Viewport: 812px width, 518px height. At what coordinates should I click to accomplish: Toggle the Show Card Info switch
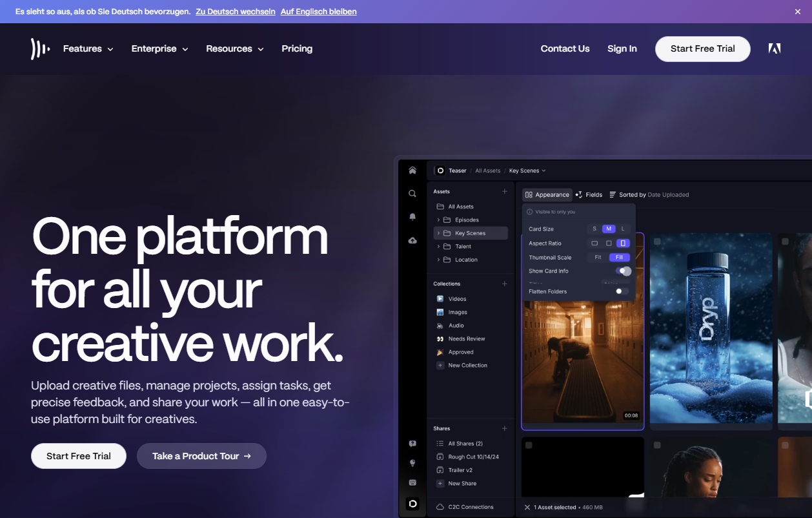pos(624,271)
